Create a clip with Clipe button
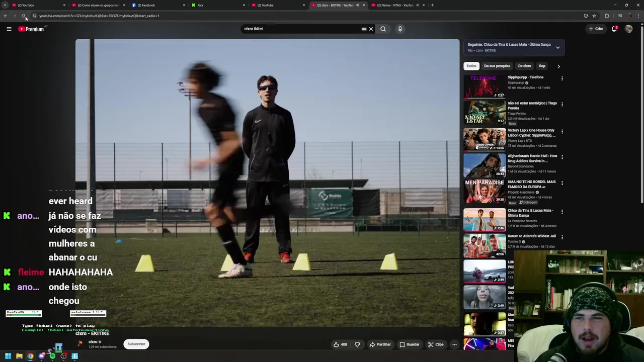 tap(436, 345)
